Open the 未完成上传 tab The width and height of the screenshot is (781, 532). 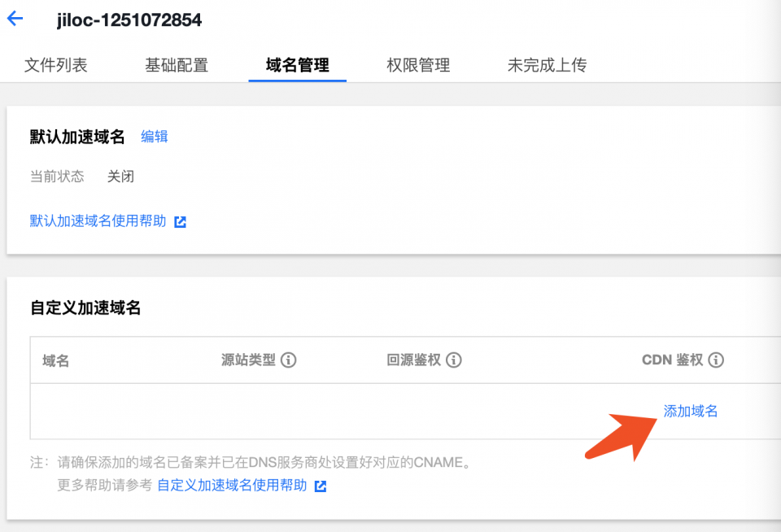point(547,65)
